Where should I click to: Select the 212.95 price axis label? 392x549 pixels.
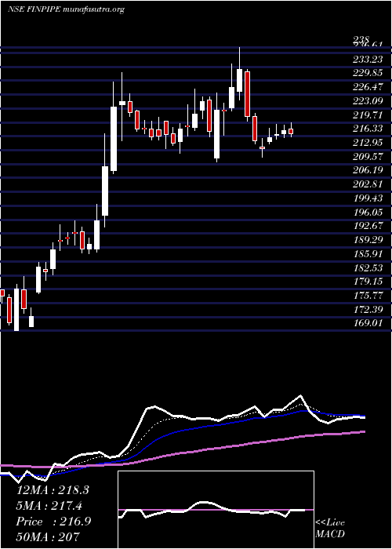pos(368,143)
